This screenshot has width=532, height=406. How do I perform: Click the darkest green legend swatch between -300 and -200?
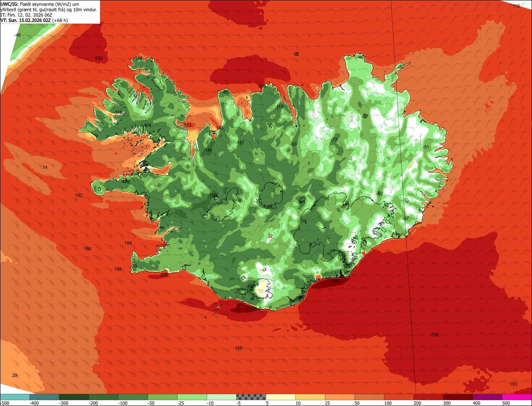click(x=74, y=397)
